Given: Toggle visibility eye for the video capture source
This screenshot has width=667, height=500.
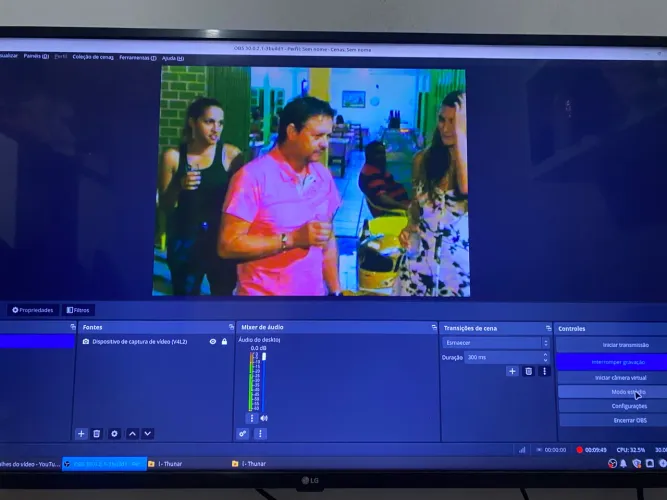Looking at the screenshot, I should [213, 341].
